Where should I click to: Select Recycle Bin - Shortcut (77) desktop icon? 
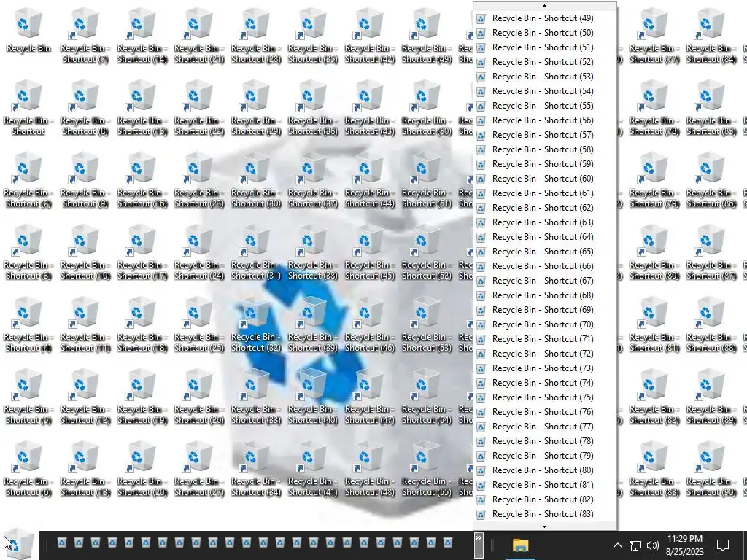(654, 36)
